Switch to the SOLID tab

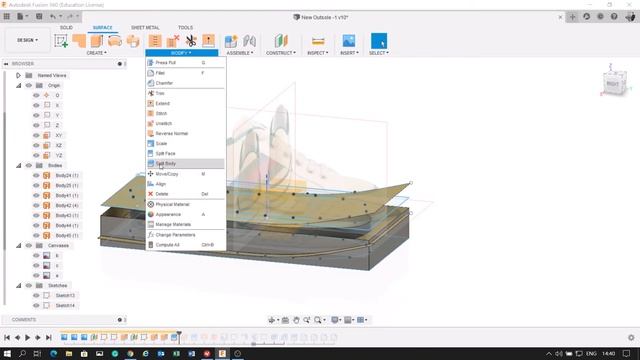coord(66,27)
